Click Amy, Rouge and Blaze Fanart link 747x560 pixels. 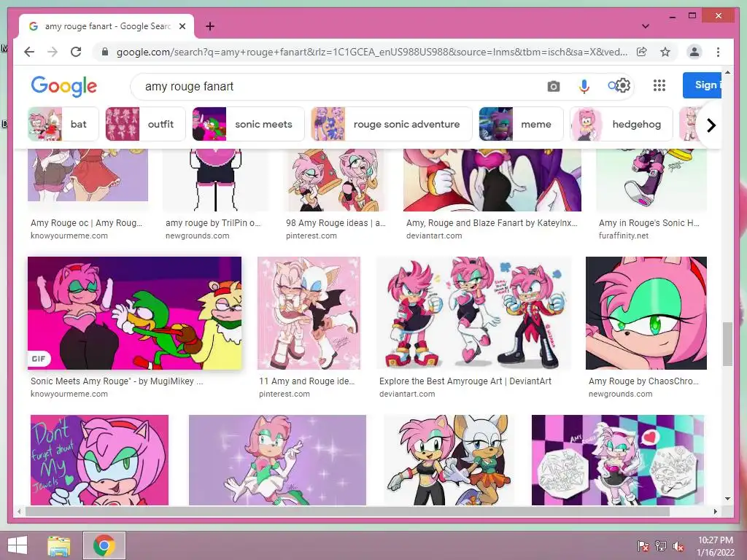[x=492, y=223]
